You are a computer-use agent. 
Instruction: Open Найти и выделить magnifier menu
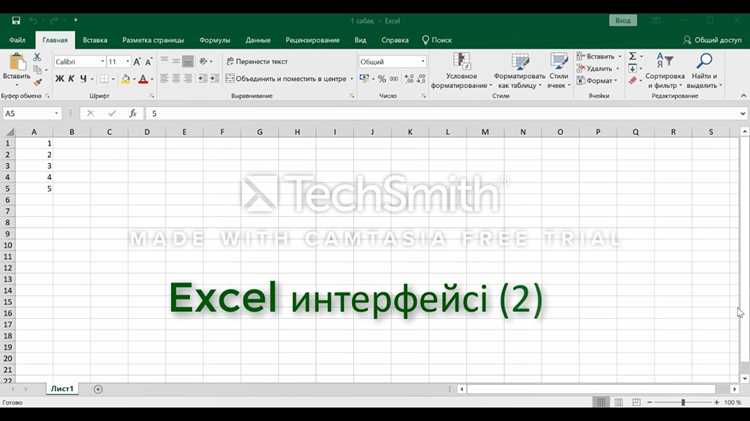704,71
